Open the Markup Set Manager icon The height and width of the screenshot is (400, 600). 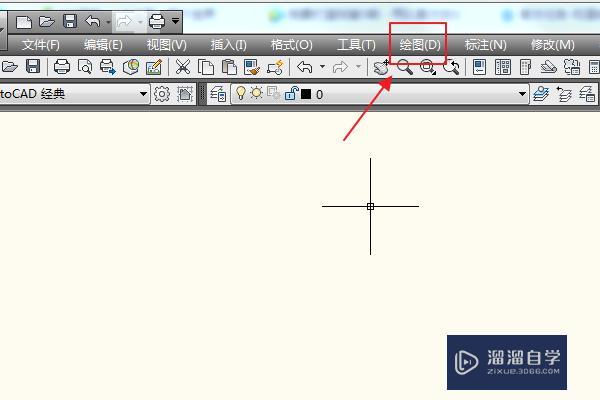(x=572, y=67)
